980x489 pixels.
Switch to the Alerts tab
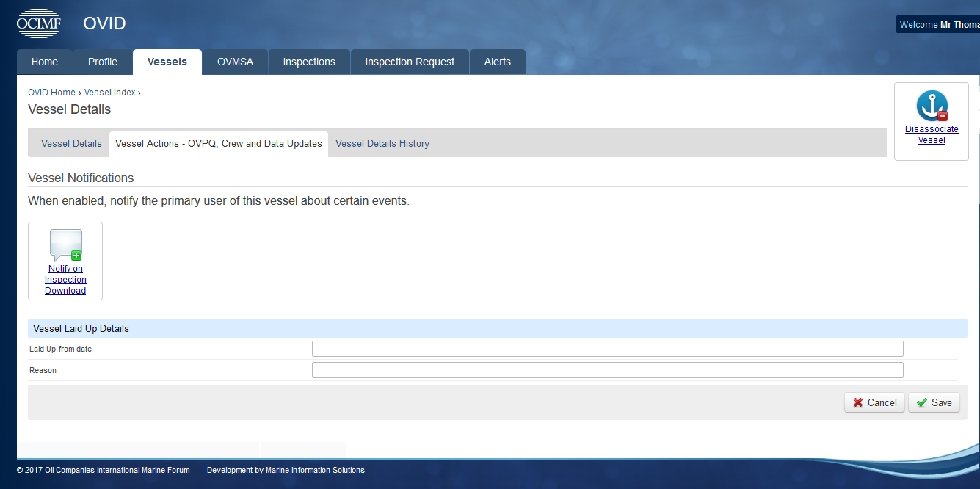(x=497, y=62)
